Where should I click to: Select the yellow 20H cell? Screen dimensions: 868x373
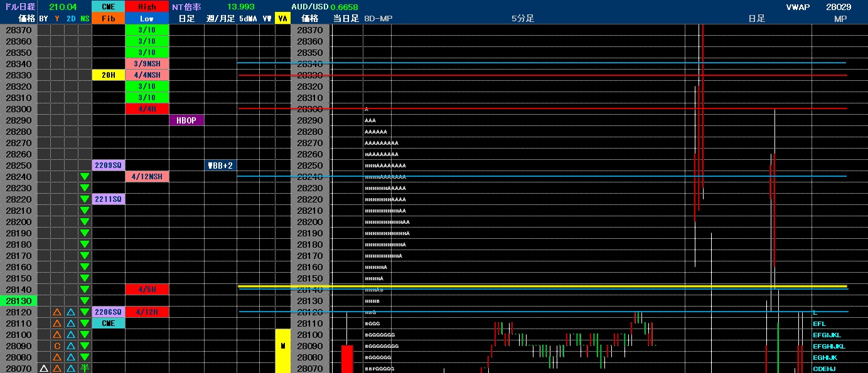coord(108,75)
